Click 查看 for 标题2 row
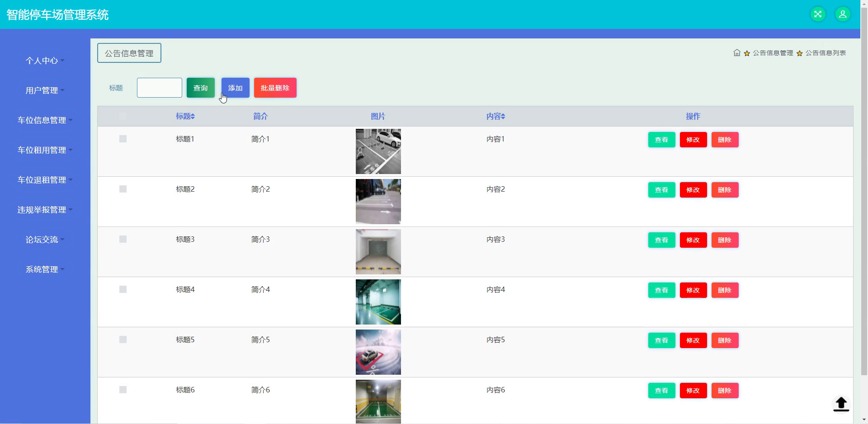 tap(661, 190)
